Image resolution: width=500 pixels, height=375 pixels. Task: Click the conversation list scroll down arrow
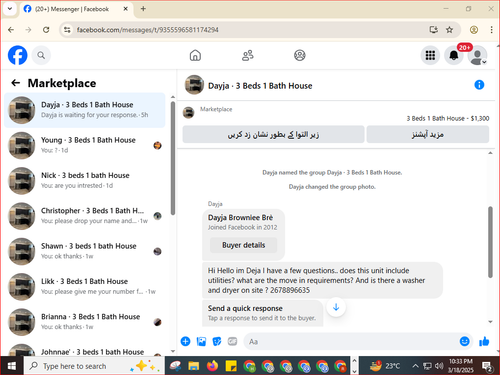tap(173, 351)
